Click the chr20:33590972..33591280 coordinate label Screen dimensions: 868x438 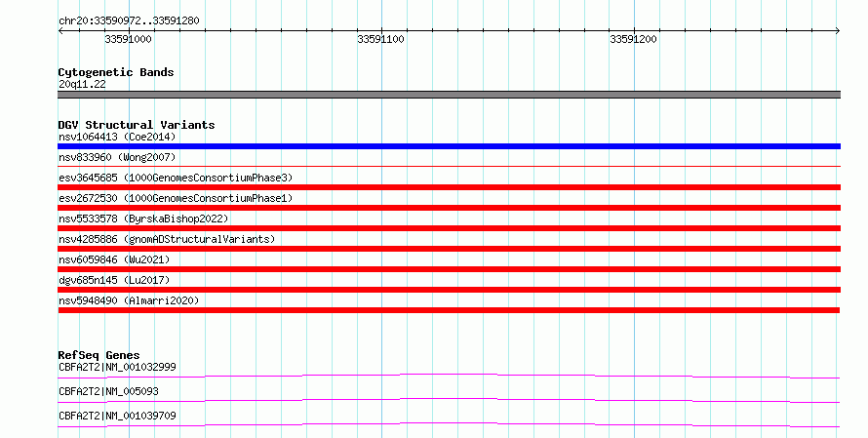(129, 20)
